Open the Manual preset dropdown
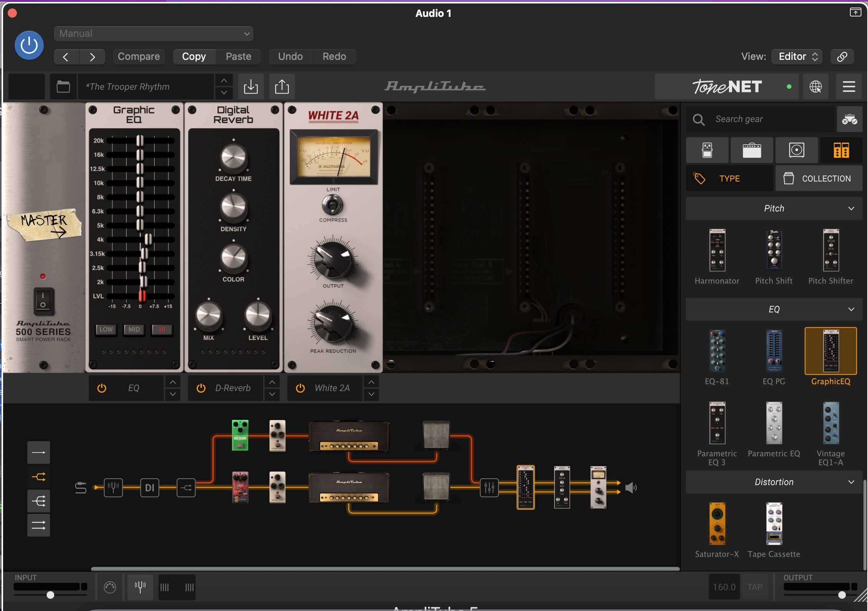 point(154,33)
